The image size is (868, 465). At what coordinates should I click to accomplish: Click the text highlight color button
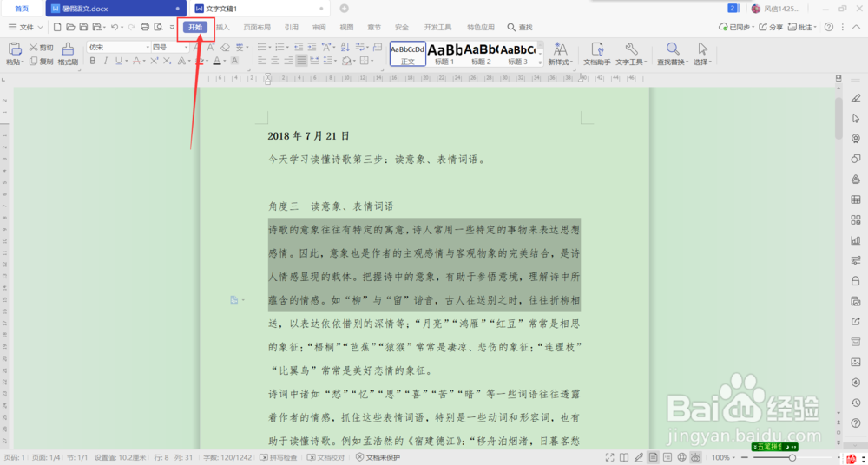[201, 61]
